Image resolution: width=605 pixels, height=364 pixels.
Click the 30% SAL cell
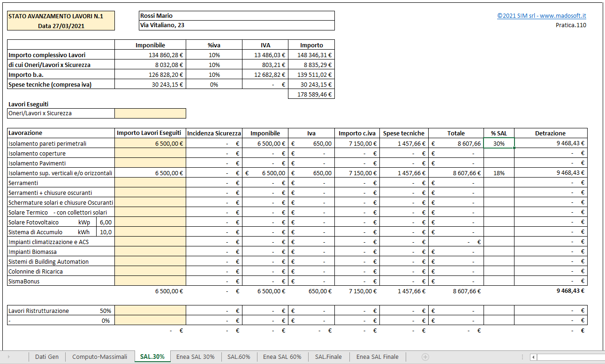(499, 143)
